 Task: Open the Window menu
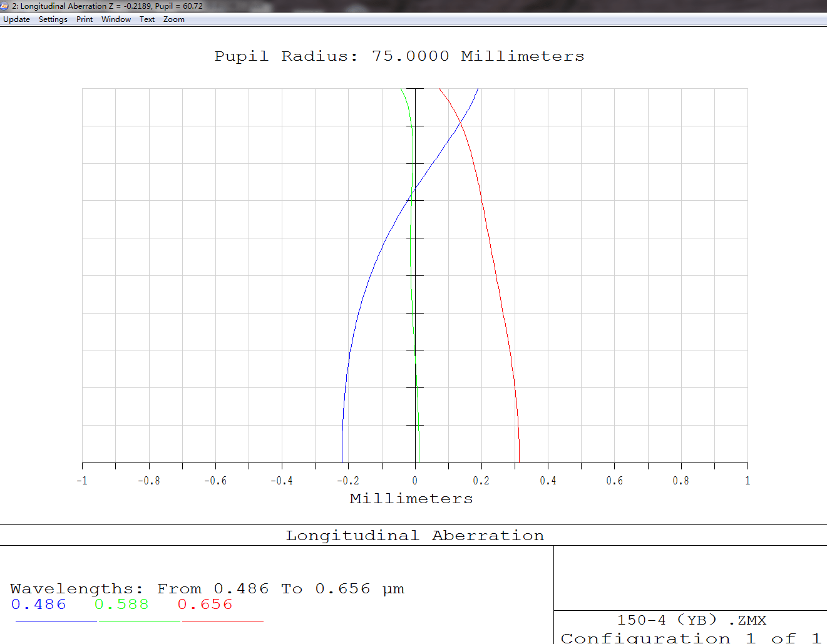116,19
